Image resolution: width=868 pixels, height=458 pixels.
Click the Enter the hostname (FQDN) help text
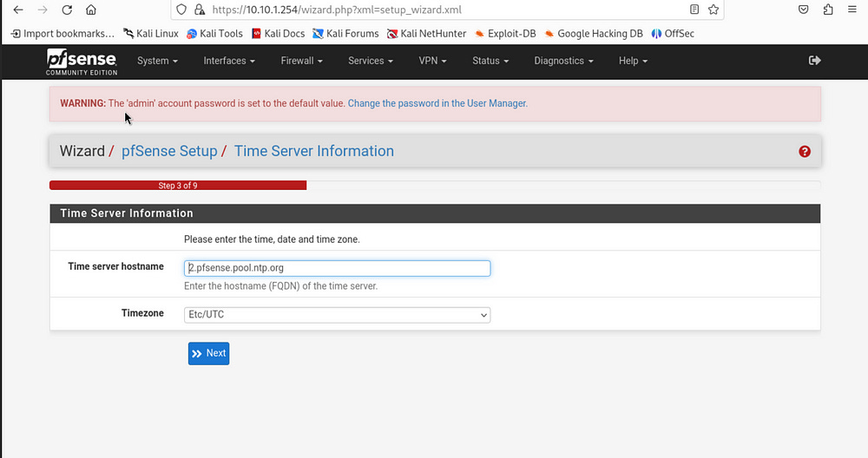click(x=280, y=286)
